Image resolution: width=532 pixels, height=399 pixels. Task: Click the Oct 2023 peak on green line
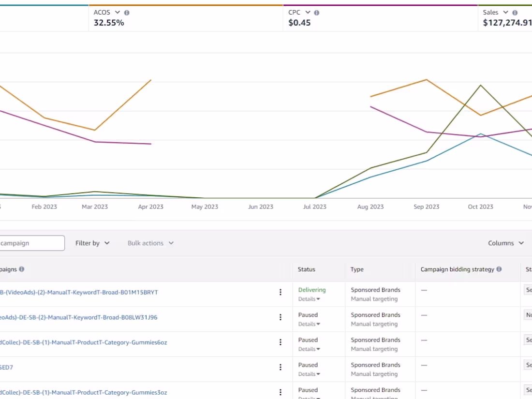[480, 85]
